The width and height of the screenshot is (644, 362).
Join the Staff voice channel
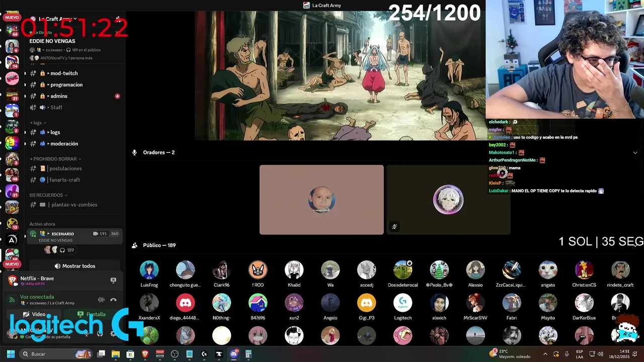[x=74, y=108]
